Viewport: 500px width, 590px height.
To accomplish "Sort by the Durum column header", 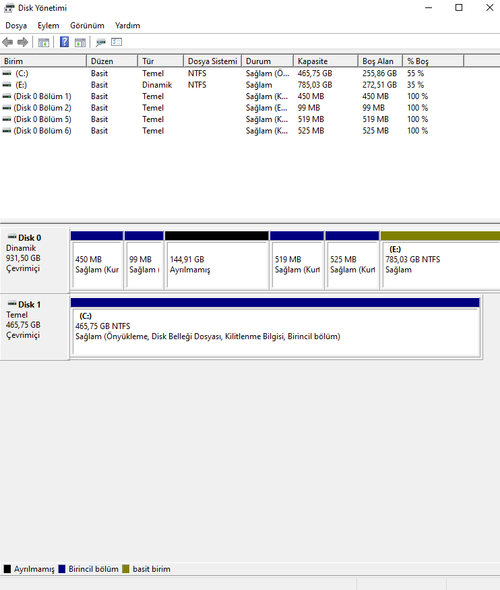I will coord(267,61).
